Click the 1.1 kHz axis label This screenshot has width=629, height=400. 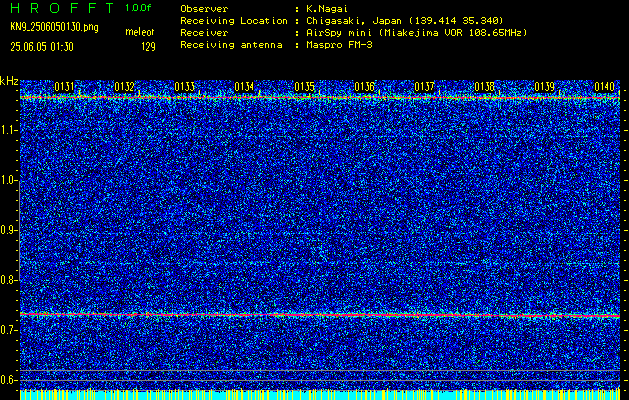(x=8, y=130)
